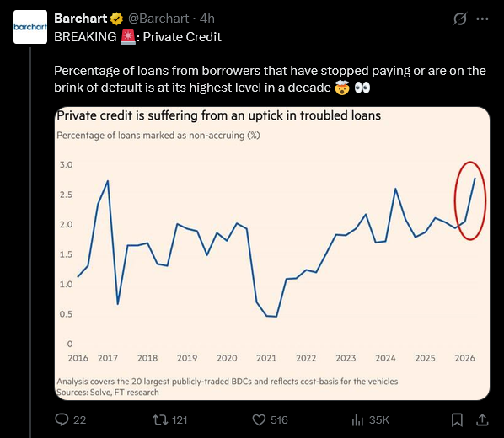Click the 35K views count
The height and width of the screenshot is (438, 504).
point(379,420)
